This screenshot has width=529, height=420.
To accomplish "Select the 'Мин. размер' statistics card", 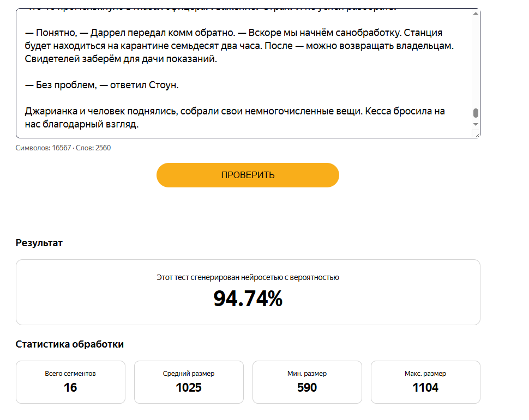I will click(x=308, y=382).
